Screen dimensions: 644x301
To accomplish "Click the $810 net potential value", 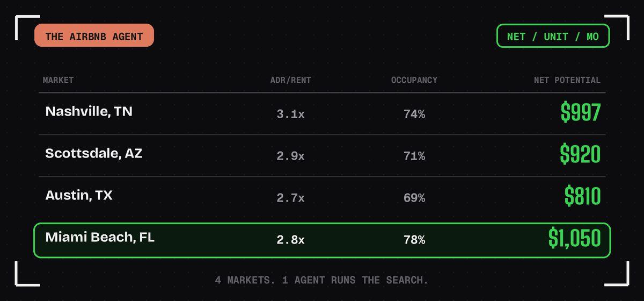I will tap(582, 197).
